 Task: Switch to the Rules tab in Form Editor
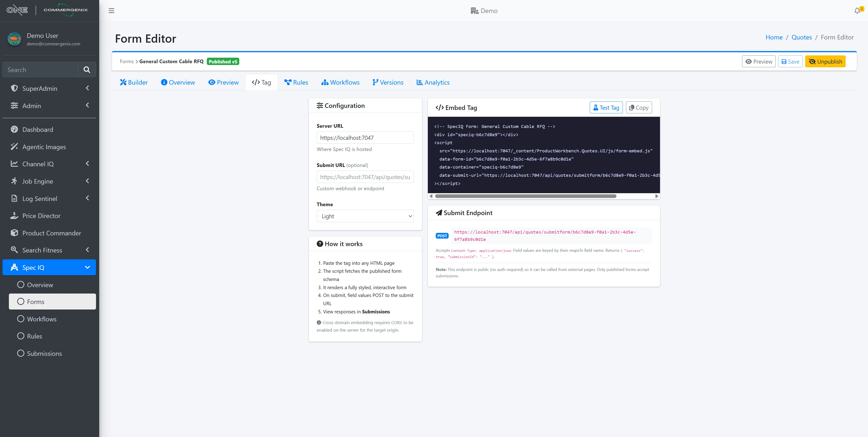point(296,83)
